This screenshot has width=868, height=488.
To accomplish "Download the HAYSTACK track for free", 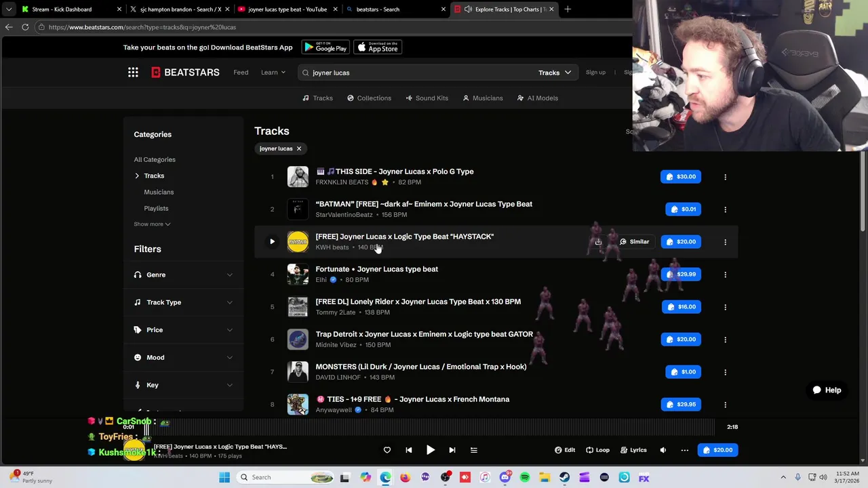I will [598, 242].
